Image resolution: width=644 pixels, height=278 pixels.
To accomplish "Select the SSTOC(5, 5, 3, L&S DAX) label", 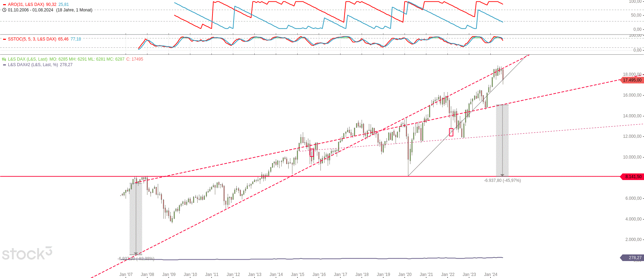I will [32, 39].
